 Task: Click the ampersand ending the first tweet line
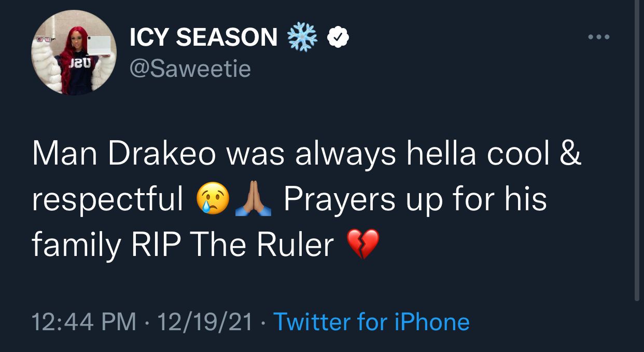click(x=571, y=155)
